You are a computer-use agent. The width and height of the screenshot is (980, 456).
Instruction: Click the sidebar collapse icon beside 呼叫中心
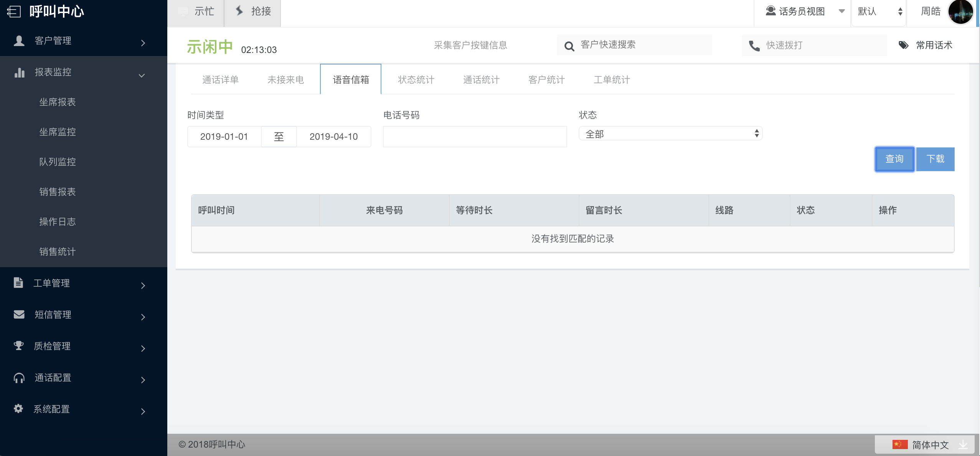coord(14,12)
